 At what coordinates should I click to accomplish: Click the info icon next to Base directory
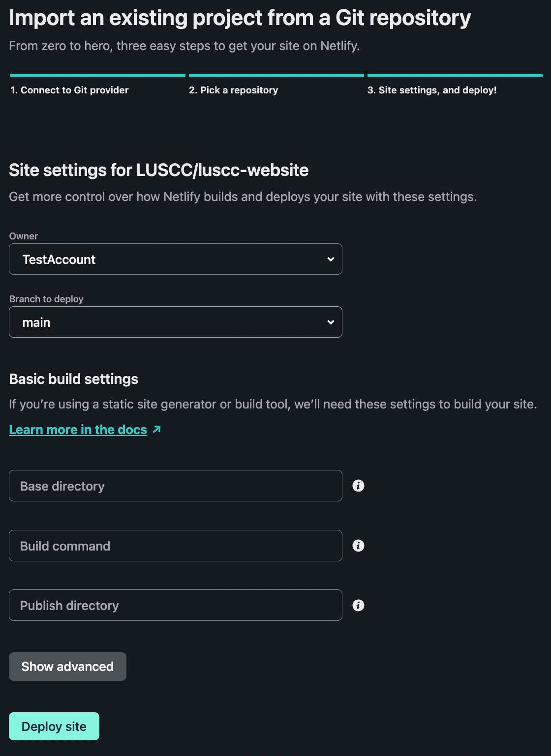358,486
